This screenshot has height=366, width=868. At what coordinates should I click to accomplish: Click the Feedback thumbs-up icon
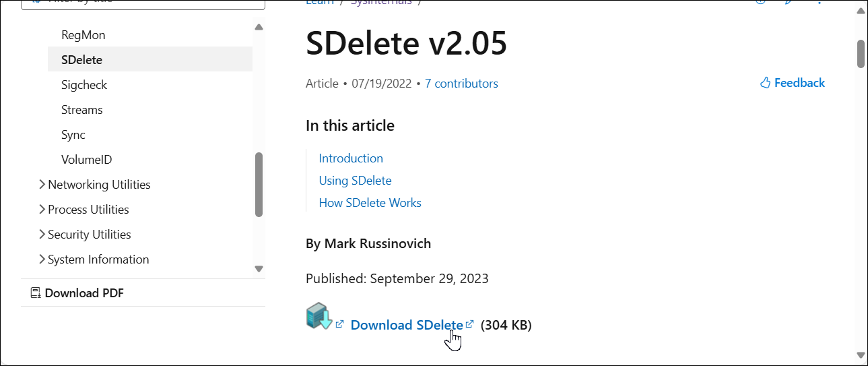(765, 83)
